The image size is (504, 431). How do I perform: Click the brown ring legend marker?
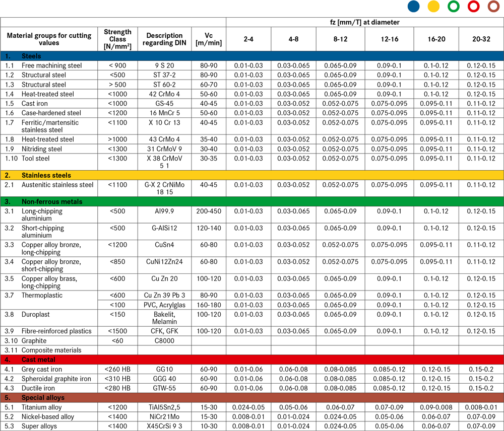pyautogui.click(x=493, y=7)
